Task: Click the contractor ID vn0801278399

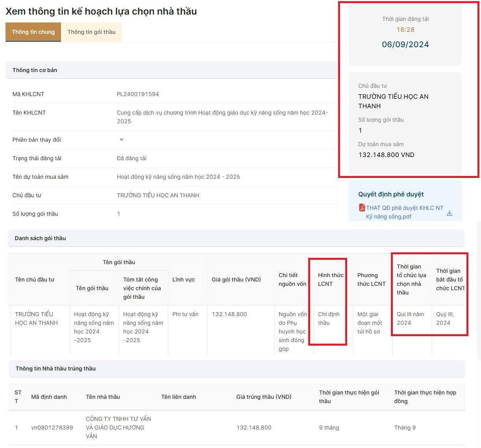Action: (x=52, y=428)
